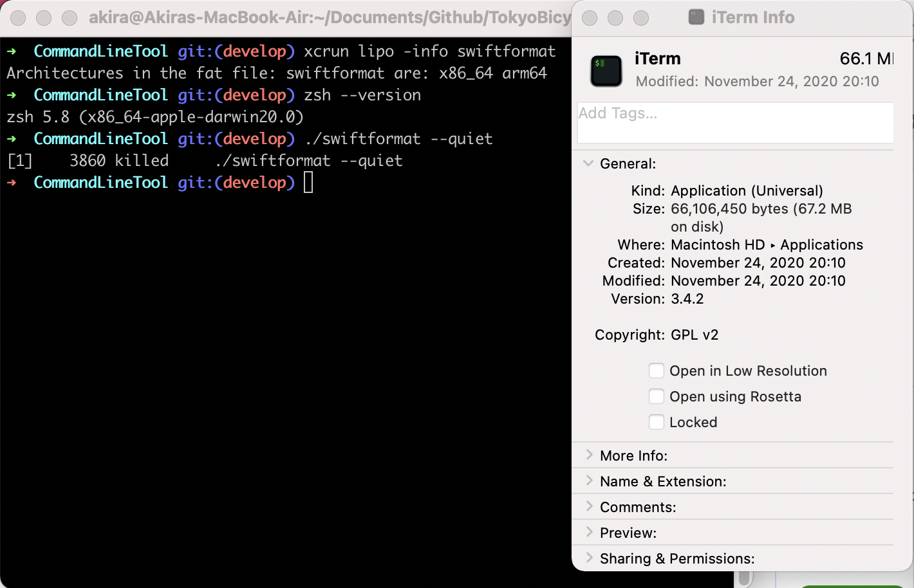Enable Open in Low Resolution checkbox
The width and height of the screenshot is (914, 588).
[657, 371]
